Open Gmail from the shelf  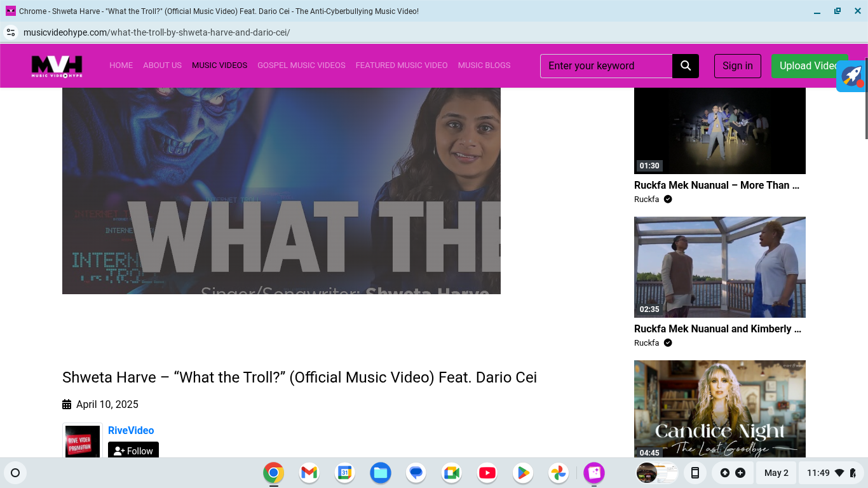309,473
